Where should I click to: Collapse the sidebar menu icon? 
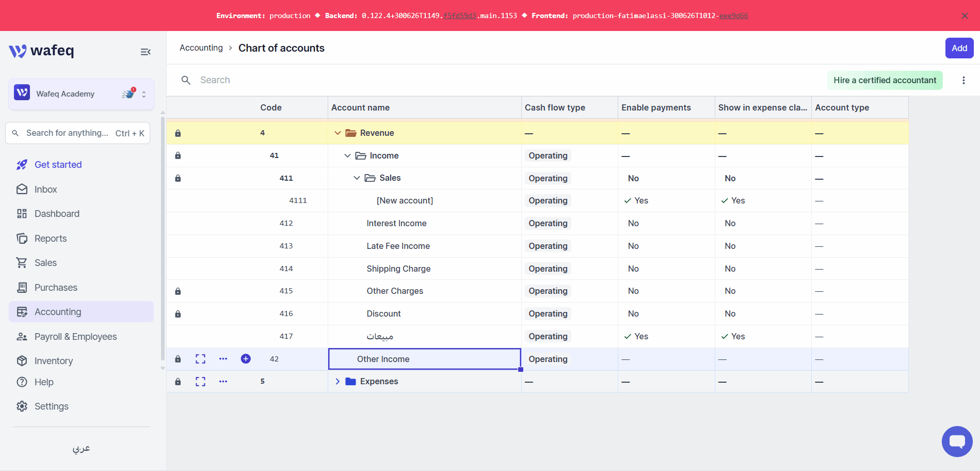pyautogui.click(x=146, y=52)
